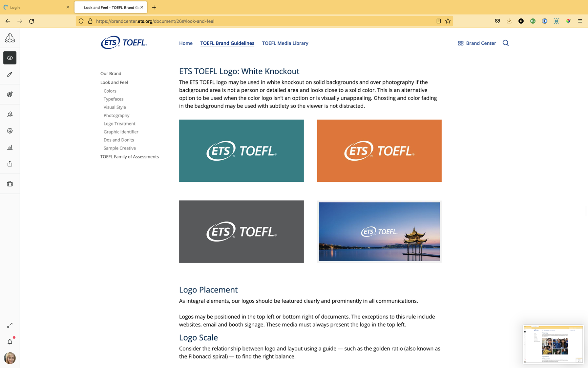Image resolution: width=588 pixels, height=368 pixels.
Task: Open the notifications bell
Action: click(10, 342)
